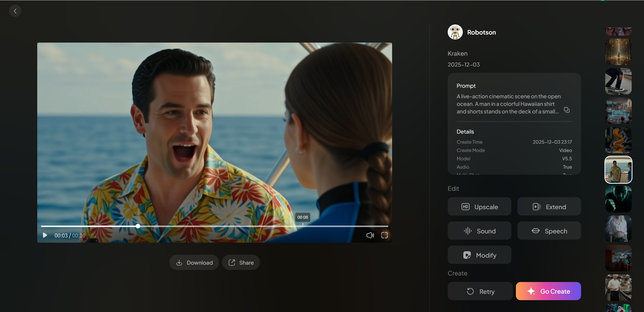644x312 pixels.
Task: Play the video
Action: pos(45,235)
